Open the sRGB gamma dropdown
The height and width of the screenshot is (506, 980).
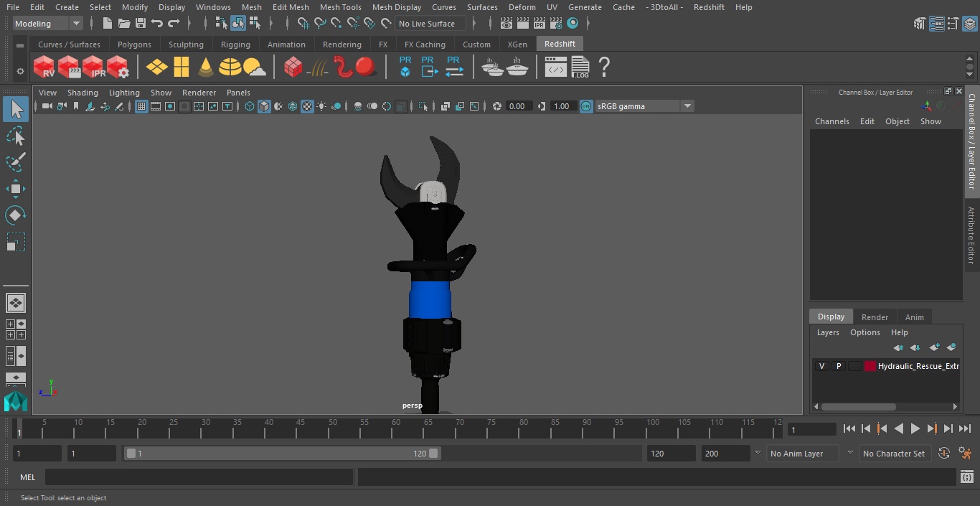pos(644,106)
